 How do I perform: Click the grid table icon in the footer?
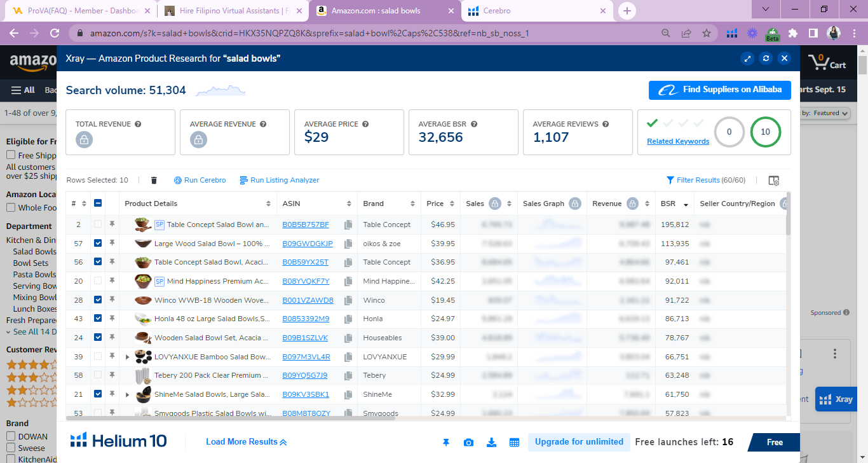515,442
